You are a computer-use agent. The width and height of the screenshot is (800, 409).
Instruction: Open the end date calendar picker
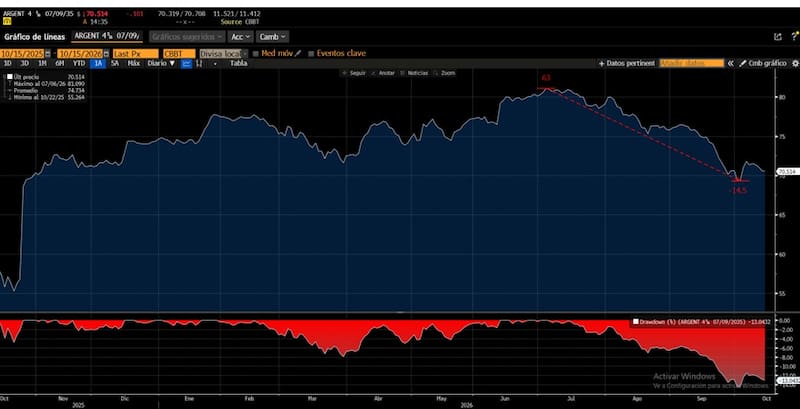click(x=106, y=54)
